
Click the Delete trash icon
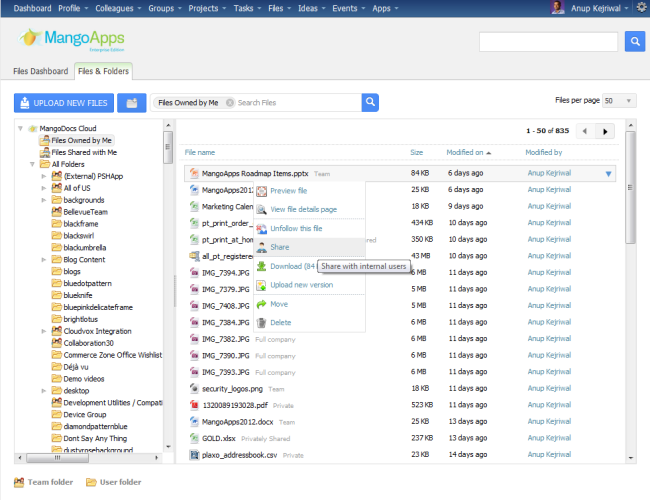coord(261,323)
